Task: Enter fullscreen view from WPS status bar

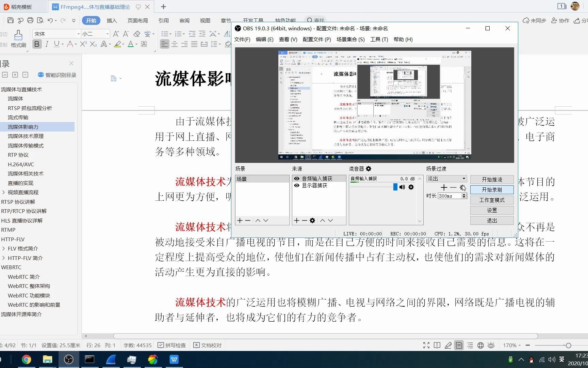Action: pyautogui.click(x=426, y=345)
